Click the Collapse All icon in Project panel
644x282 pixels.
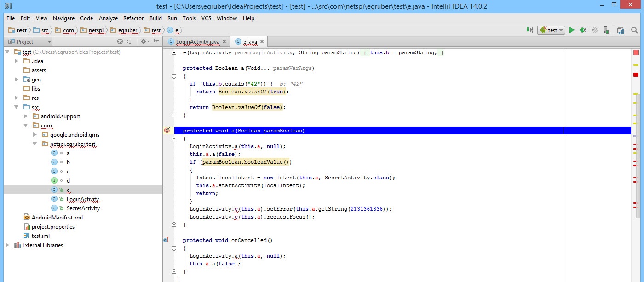[x=130, y=42]
